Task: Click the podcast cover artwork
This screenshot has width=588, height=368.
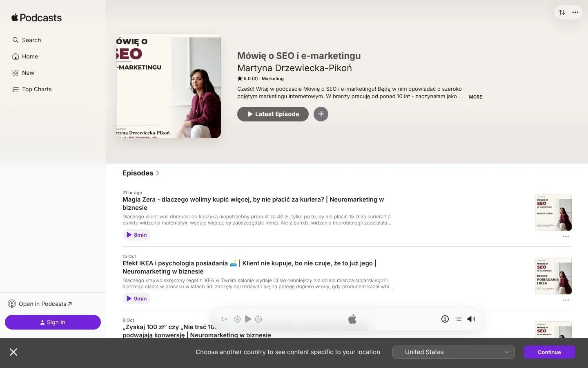Action: [x=169, y=86]
